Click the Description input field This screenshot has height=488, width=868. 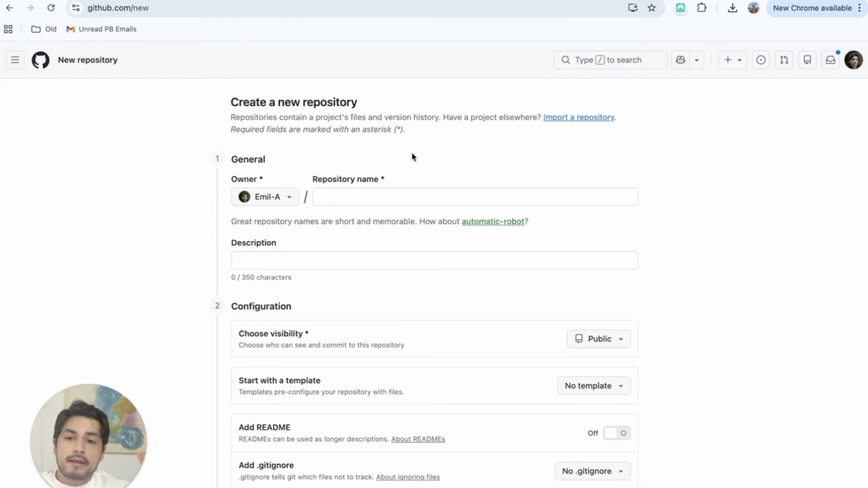click(x=435, y=260)
